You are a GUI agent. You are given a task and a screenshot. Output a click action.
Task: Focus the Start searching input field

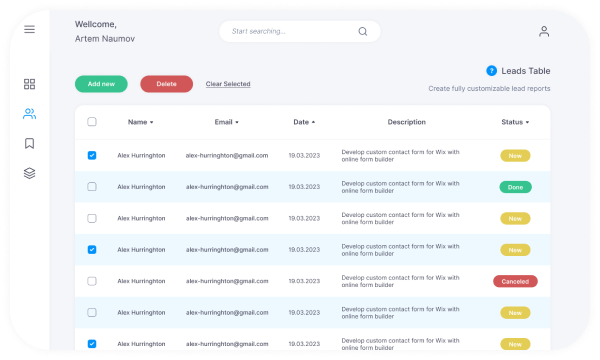pos(300,31)
